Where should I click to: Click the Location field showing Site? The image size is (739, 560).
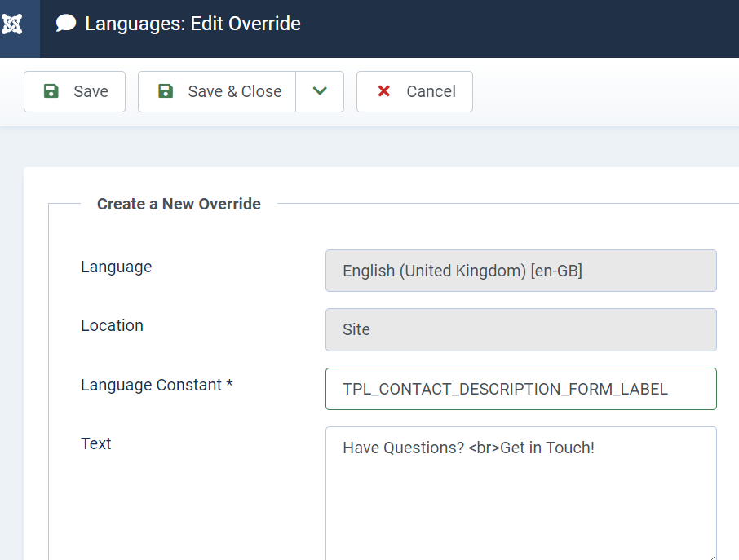click(x=520, y=329)
